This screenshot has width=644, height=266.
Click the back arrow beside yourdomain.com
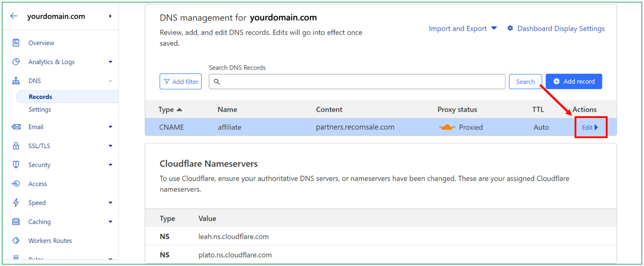[x=14, y=16]
